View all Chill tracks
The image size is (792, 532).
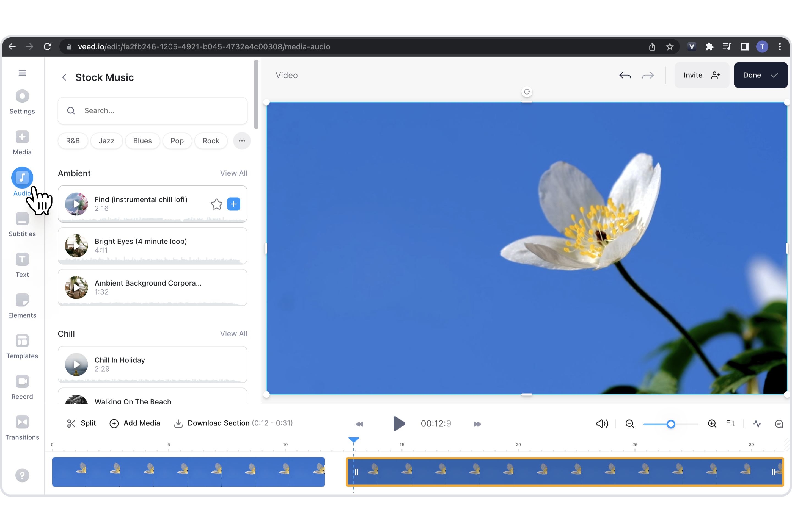point(233,334)
